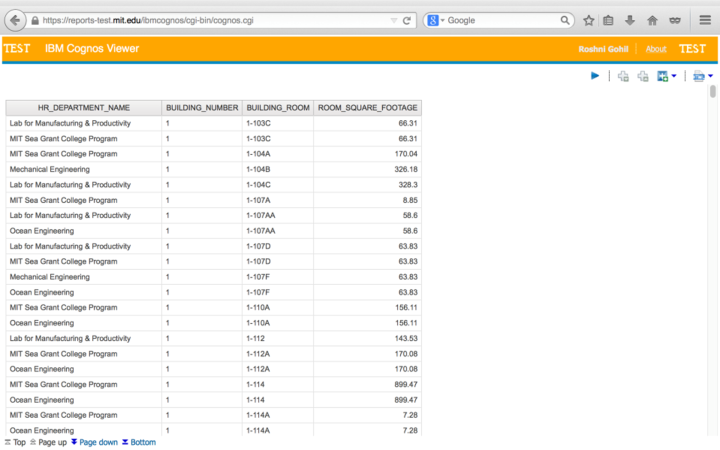The height and width of the screenshot is (450, 720).
Task: Click the drill up icon in Cognos toolbar
Action: (x=642, y=76)
